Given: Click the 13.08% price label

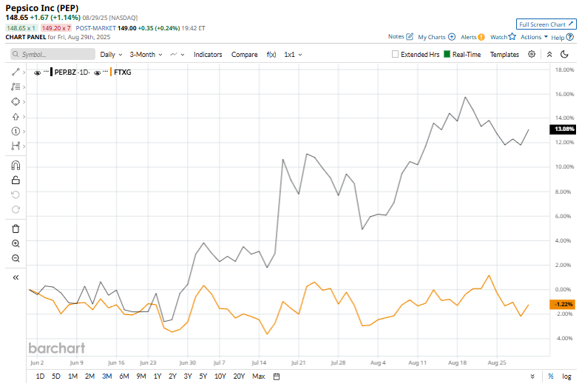Looking at the screenshot, I should [563, 129].
